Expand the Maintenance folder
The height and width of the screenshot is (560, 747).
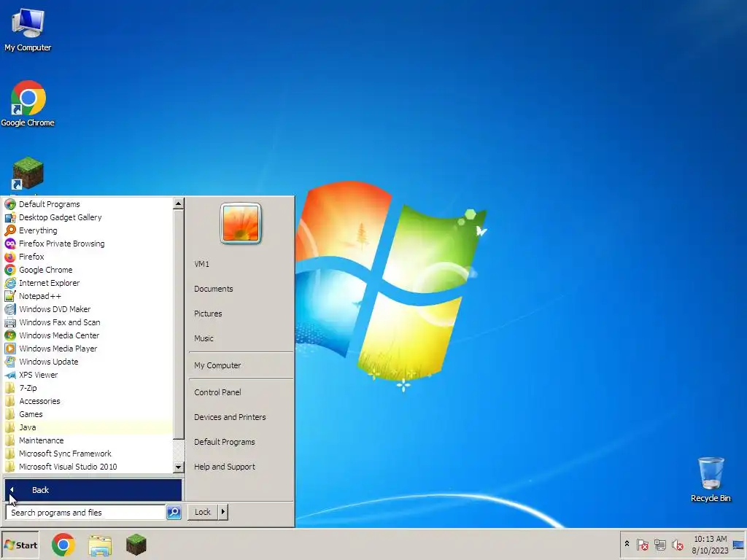(88, 440)
